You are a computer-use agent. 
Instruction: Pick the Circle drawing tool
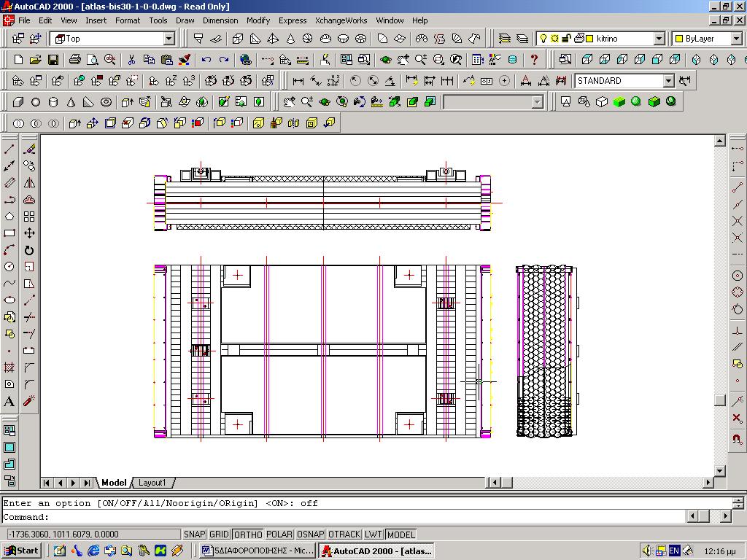(x=9, y=267)
